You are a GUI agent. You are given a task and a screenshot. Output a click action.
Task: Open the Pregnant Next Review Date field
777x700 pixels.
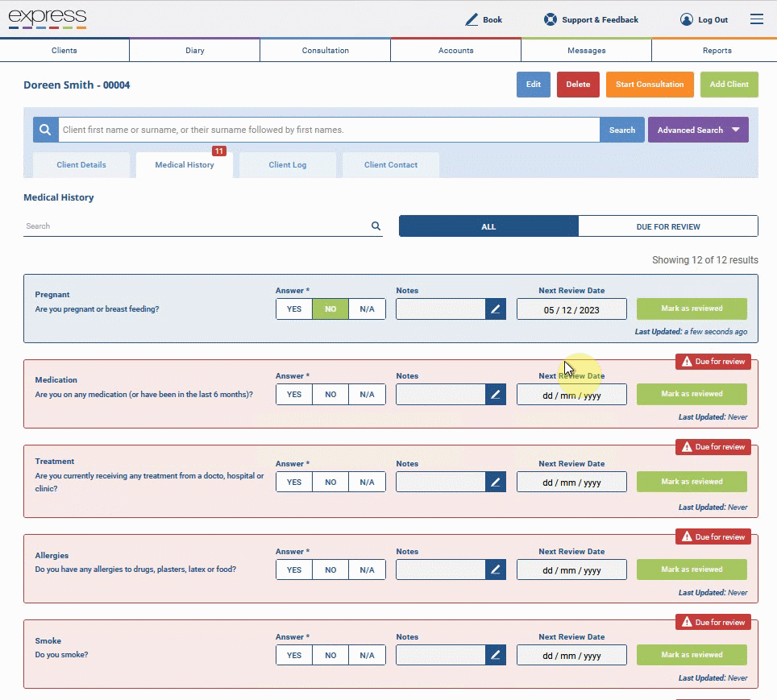click(571, 309)
